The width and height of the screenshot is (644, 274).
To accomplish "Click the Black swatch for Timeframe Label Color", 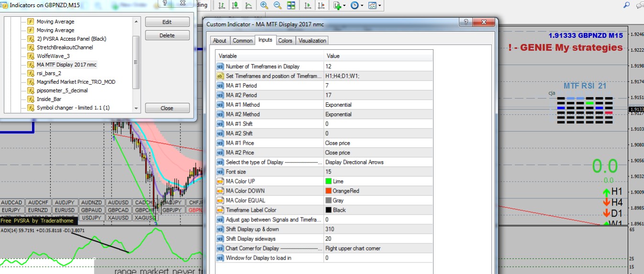I will [x=328, y=210].
